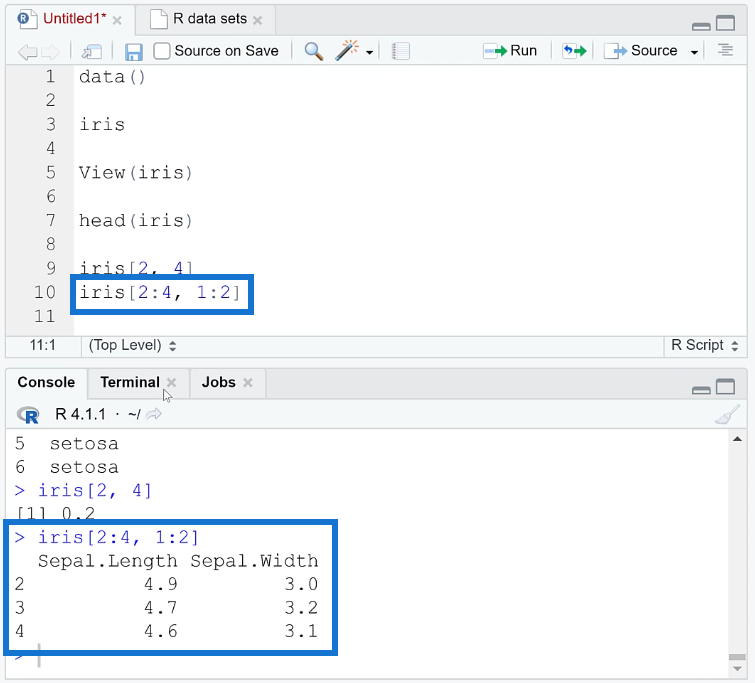Open the code tools dropdown arrow
Image resolution: width=755 pixels, height=683 pixels.
pos(369,52)
